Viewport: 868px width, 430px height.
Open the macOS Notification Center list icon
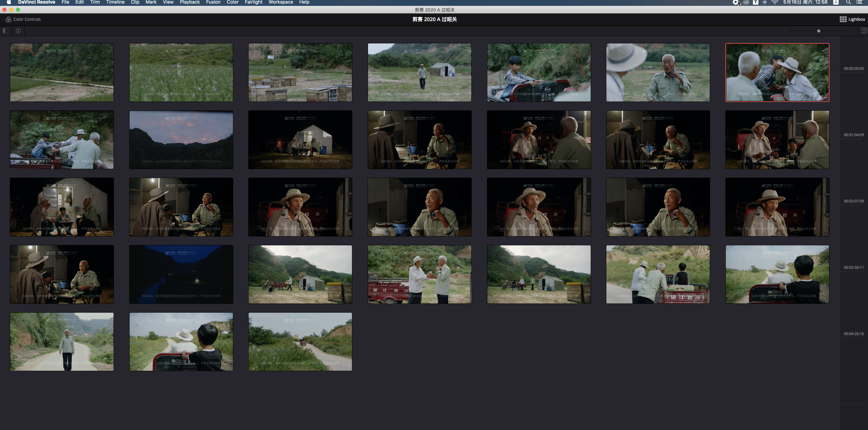click(859, 2)
